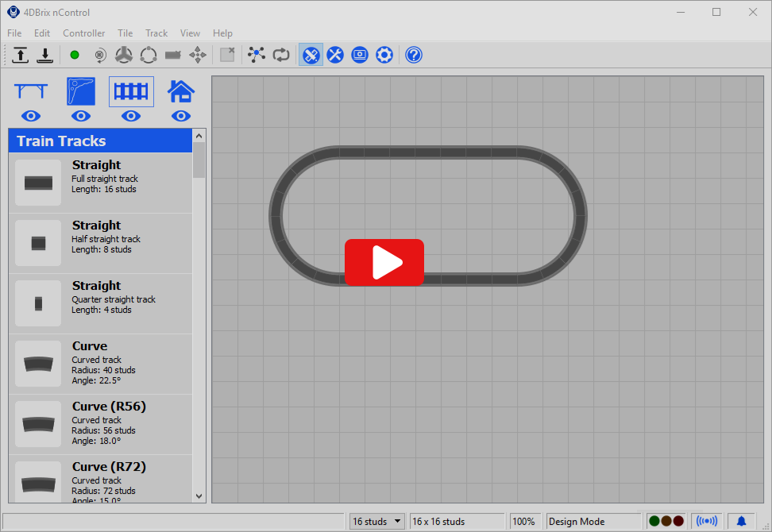Screen dimensions: 772x532
Task: Click the download arrow toolbar icon
Action: (44, 55)
